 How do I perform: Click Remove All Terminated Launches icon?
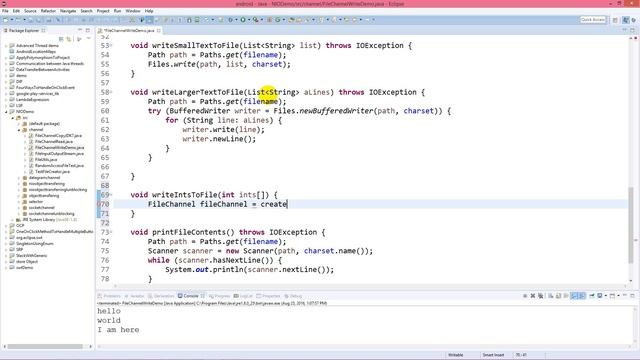(x=540, y=296)
